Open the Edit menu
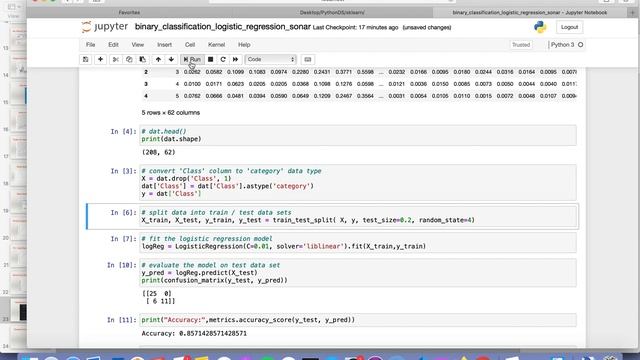Viewport: 640px width, 360px height. click(x=113, y=44)
